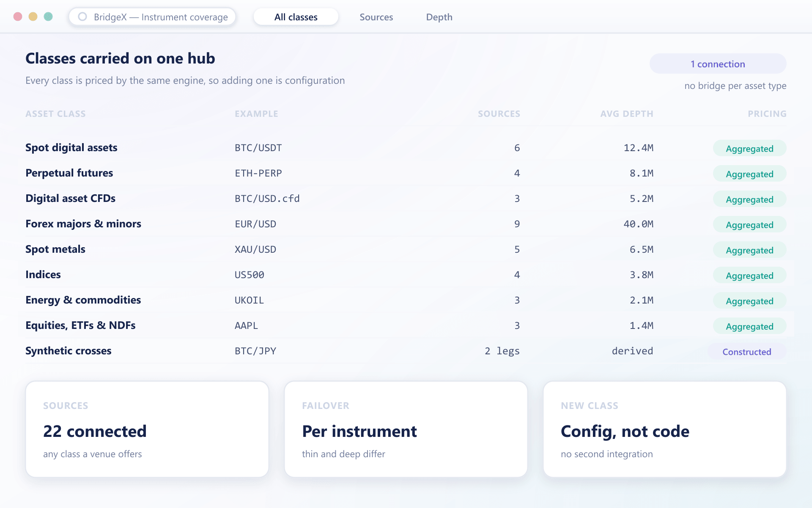Click the XAU/USD example cell
The image size is (812, 508).
(x=255, y=249)
